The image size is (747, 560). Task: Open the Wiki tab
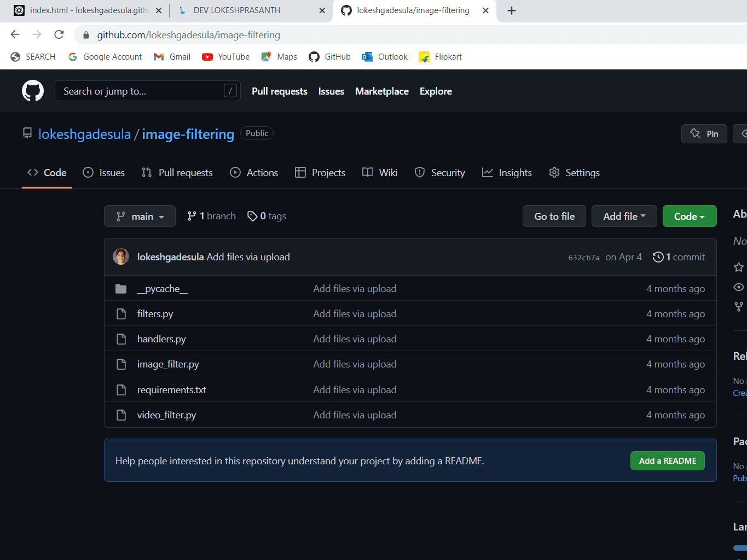point(380,172)
